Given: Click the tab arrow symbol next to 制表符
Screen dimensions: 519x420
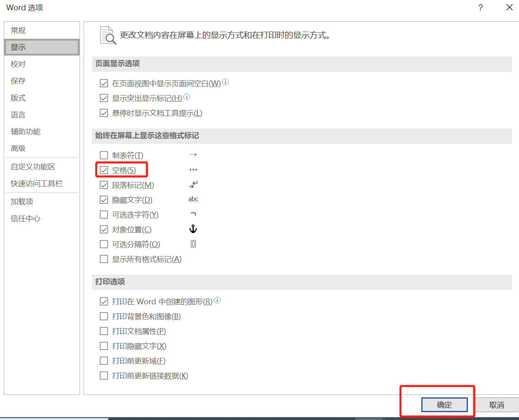Looking at the screenshot, I should point(193,155).
